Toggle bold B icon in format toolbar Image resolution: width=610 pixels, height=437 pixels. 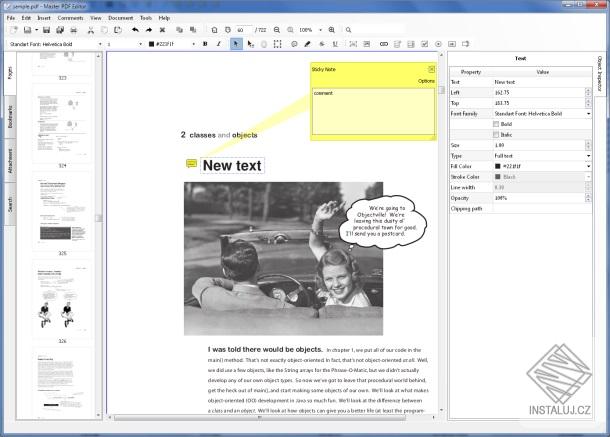[205, 44]
